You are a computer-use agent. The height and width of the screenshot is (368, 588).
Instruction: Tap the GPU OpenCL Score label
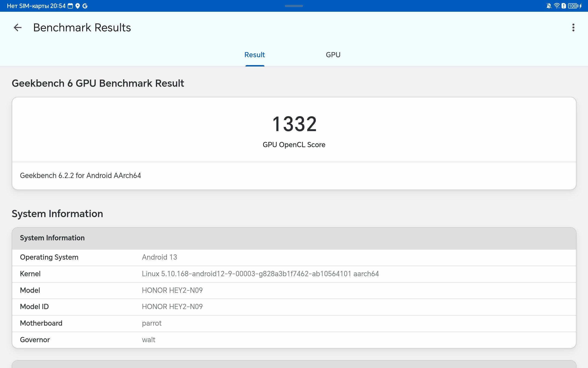294,145
